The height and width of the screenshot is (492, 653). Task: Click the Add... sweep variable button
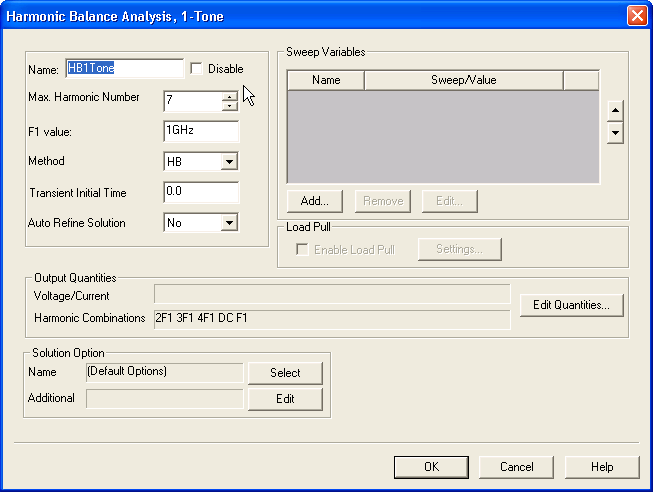click(x=315, y=201)
